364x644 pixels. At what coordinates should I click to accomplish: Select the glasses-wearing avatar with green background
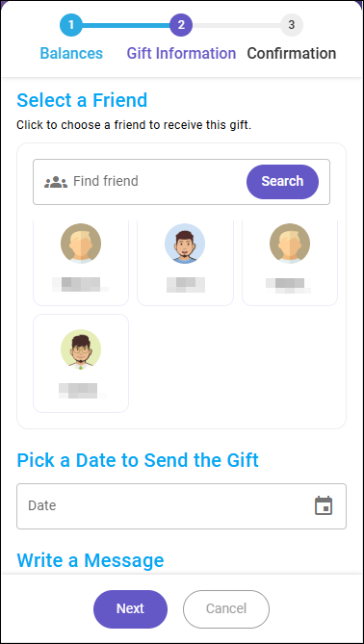tap(81, 349)
